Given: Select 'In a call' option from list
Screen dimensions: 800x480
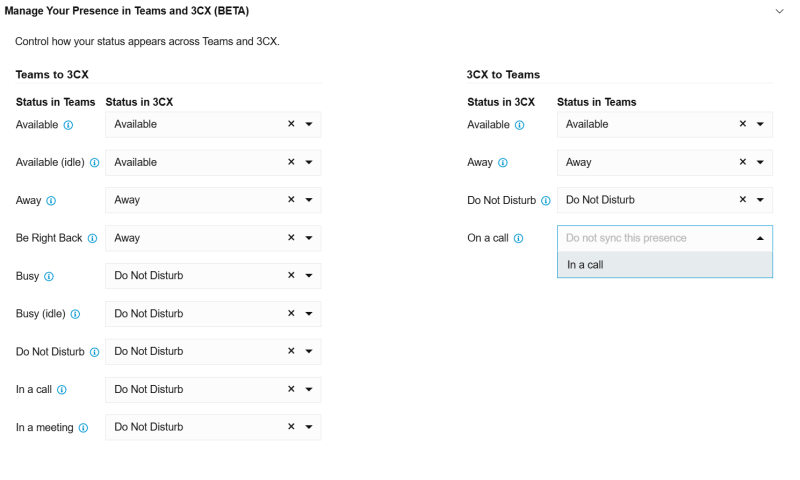Looking at the screenshot, I should coord(665,265).
